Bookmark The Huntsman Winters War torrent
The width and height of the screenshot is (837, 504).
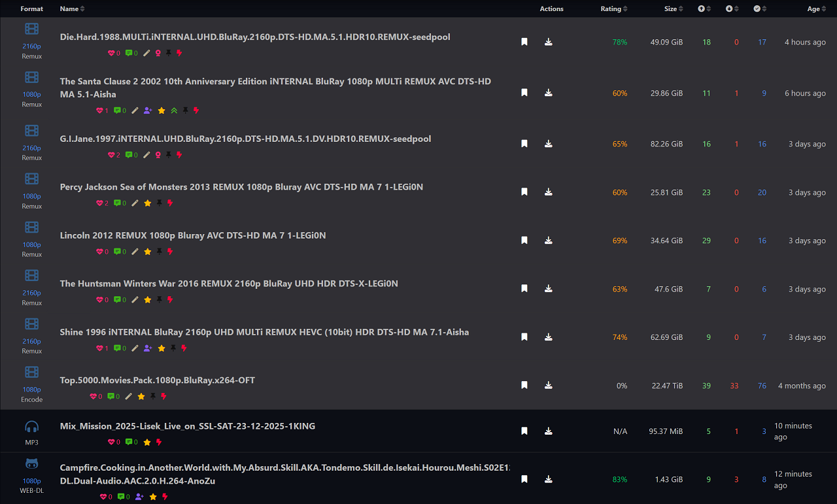tap(524, 289)
